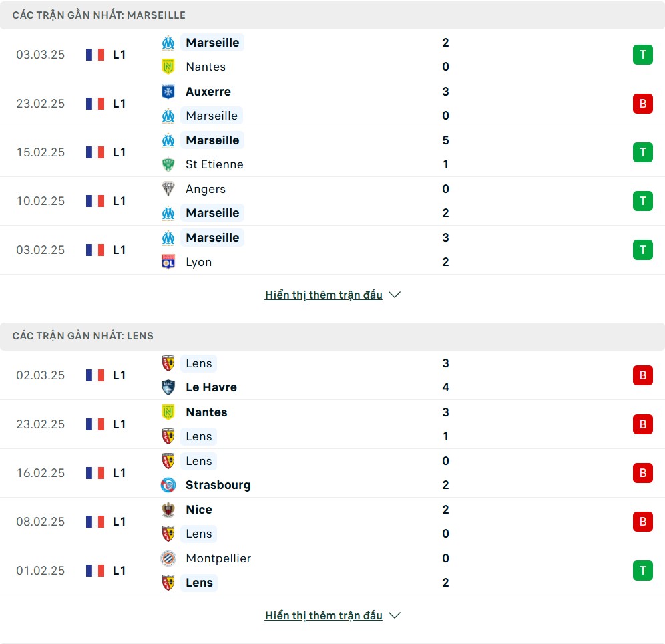Open 'Hiển thị thêm trận đấu' under Lens
Viewport: 665px width, 644px height.
(324, 615)
